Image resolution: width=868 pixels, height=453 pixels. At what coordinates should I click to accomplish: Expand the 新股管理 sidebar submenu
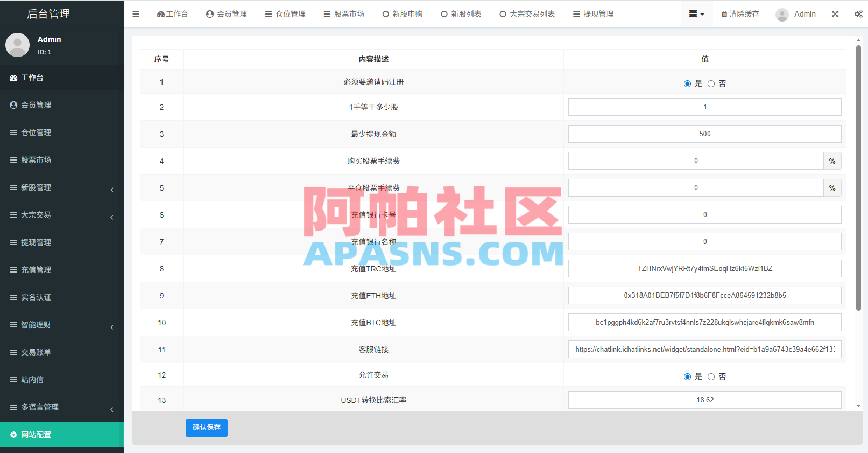point(62,187)
